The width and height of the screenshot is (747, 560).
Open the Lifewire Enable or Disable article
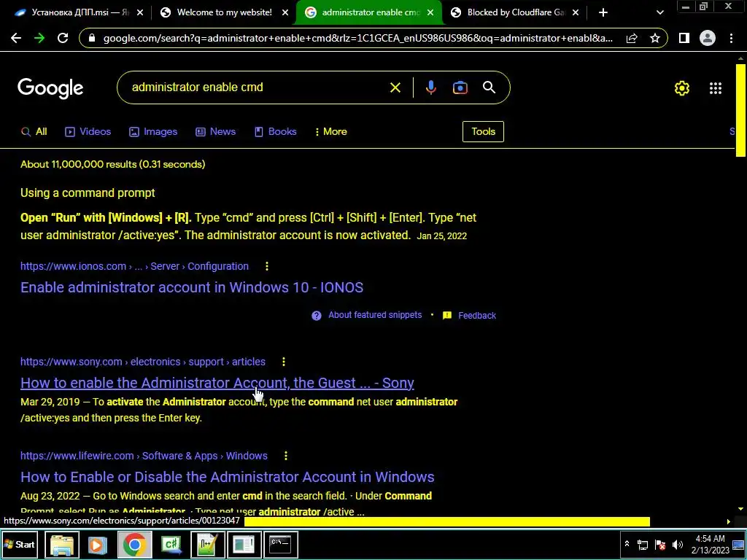coord(228,477)
